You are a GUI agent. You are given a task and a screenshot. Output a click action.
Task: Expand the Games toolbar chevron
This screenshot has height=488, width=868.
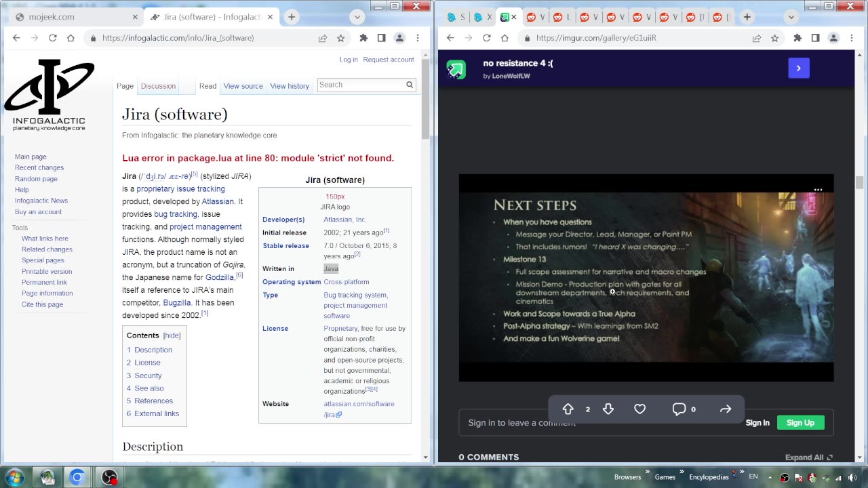coord(682,472)
